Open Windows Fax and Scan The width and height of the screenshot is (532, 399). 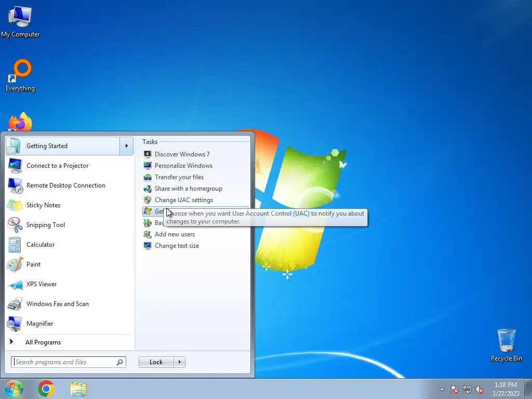pos(70,304)
